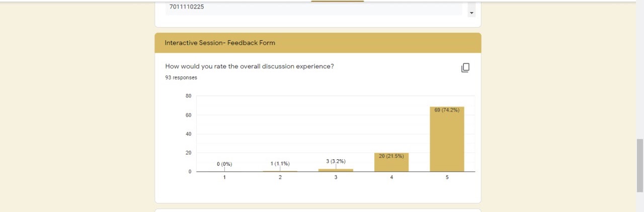This screenshot has width=644, height=212.
Task: Click the active tab indicator at top
Action: point(337,1)
